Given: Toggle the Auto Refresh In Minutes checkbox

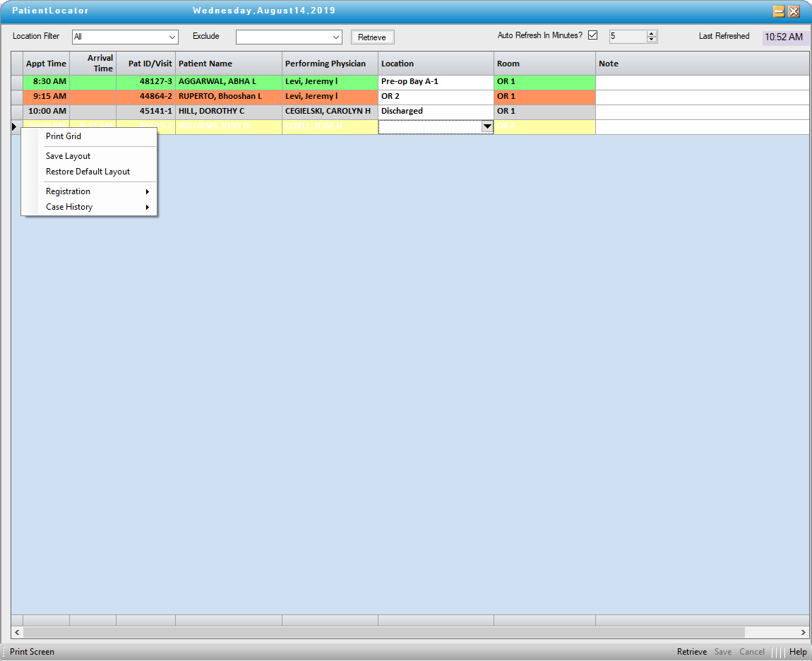Looking at the screenshot, I should [592, 35].
